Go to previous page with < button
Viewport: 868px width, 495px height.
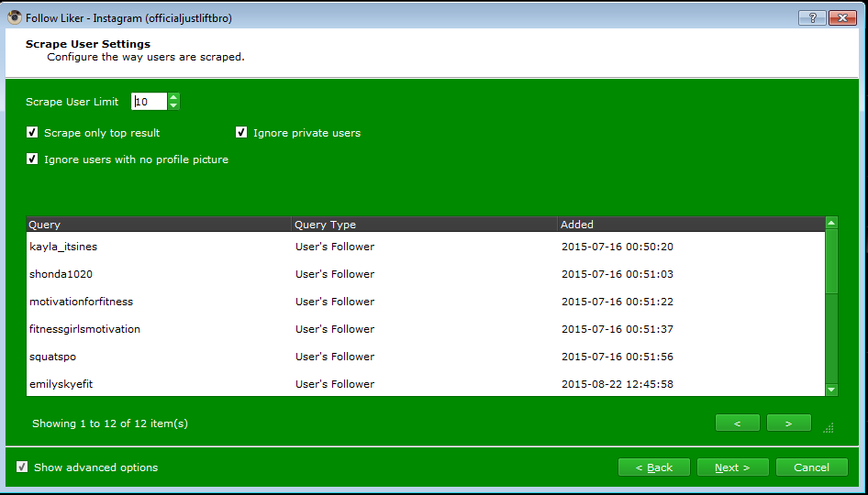coord(738,423)
